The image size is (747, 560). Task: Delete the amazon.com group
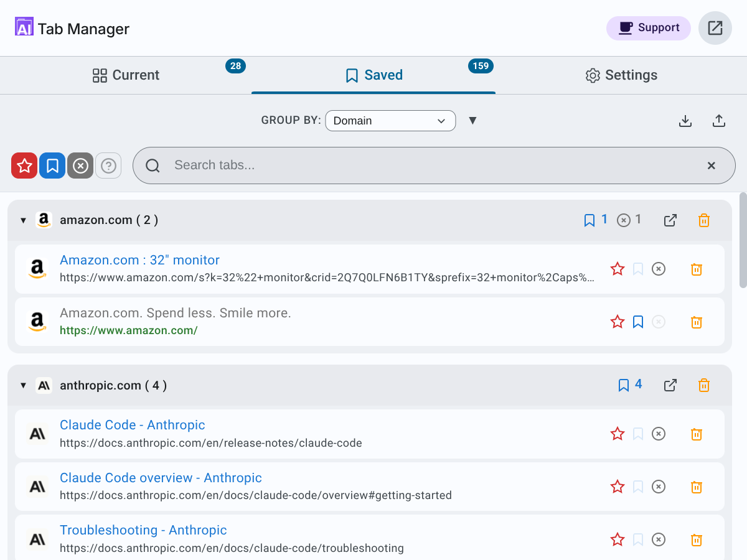pyautogui.click(x=704, y=220)
